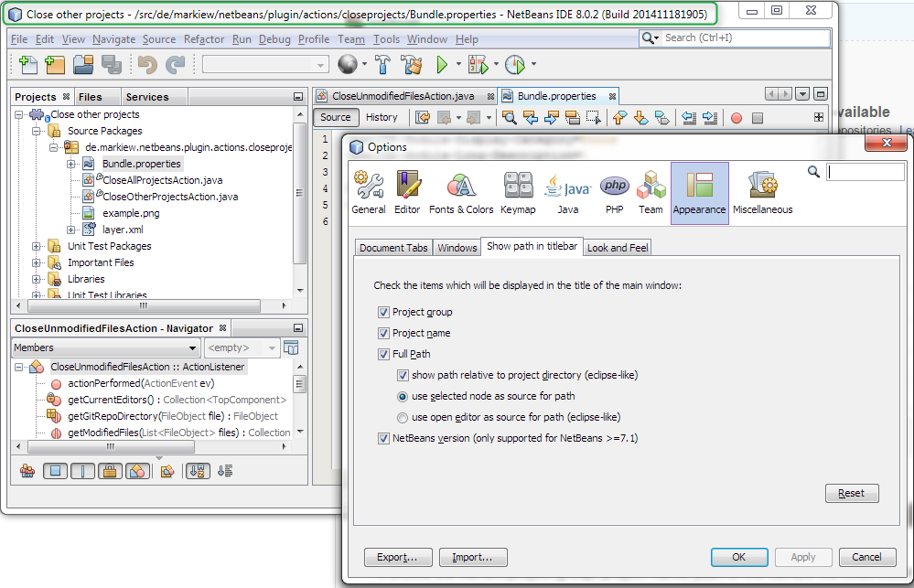Image resolution: width=914 pixels, height=588 pixels.
Task: Open the Editor options category
Action: pyautogui.click(x=407, y=192)
